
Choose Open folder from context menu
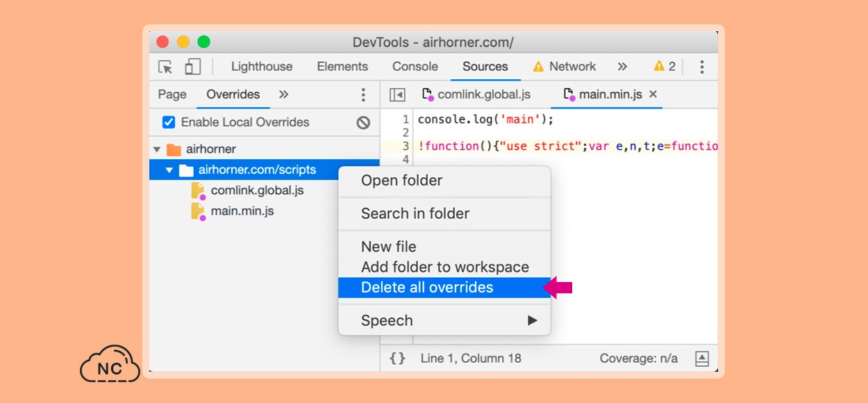tap(444, 181)
